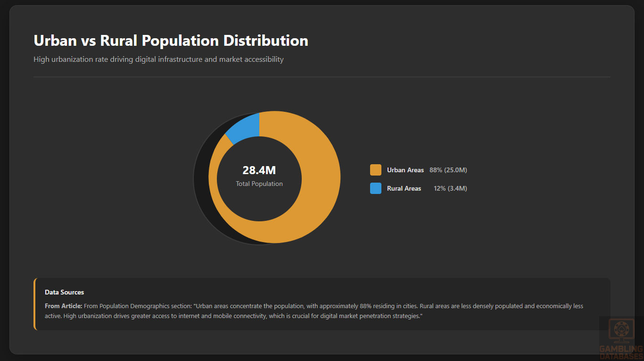Click the orange Urban Areas legend swatch

[376, 170]
